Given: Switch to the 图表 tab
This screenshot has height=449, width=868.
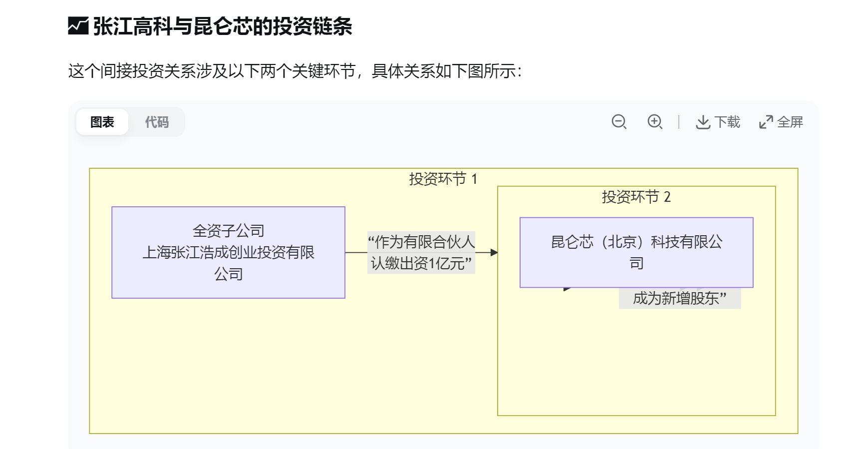Looking at the screenshot, I should (x=102, y=122).
